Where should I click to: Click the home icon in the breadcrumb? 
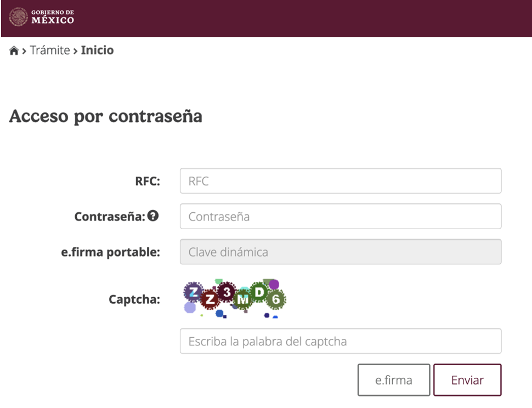pyautogui.click(x=13, y=50)
